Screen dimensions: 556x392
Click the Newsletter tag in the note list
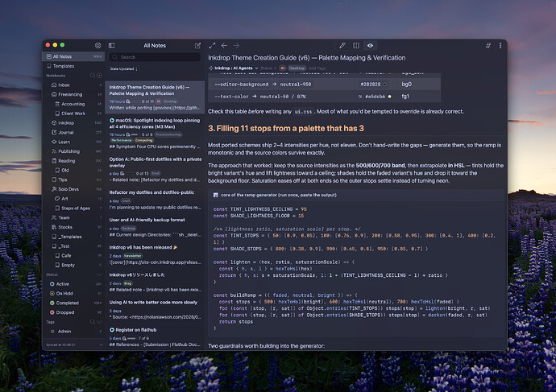(x=133, y=256)
